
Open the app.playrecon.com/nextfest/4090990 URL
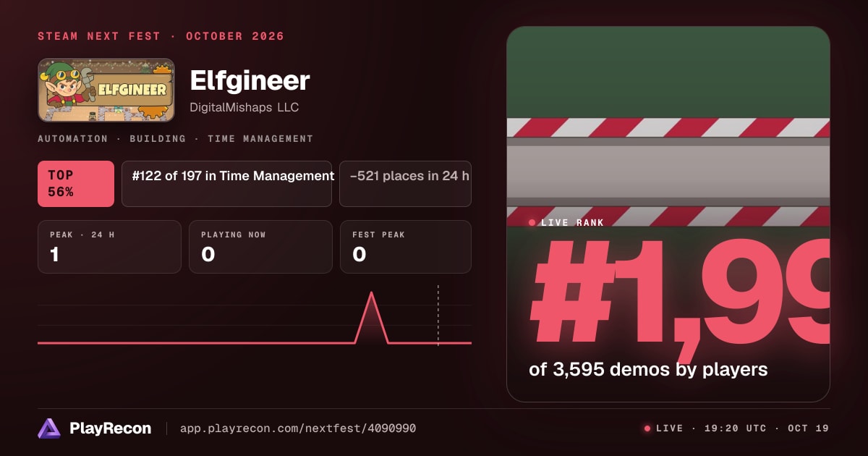(297, 428)
